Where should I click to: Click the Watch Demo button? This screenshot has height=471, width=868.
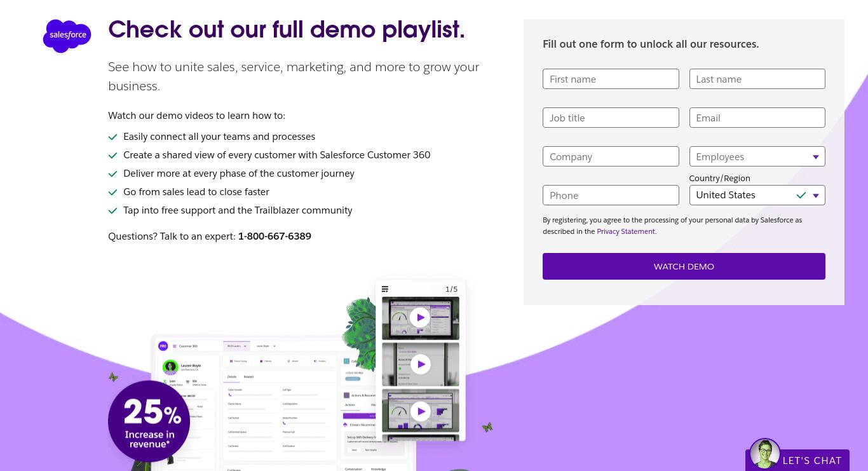coord(684,266)
